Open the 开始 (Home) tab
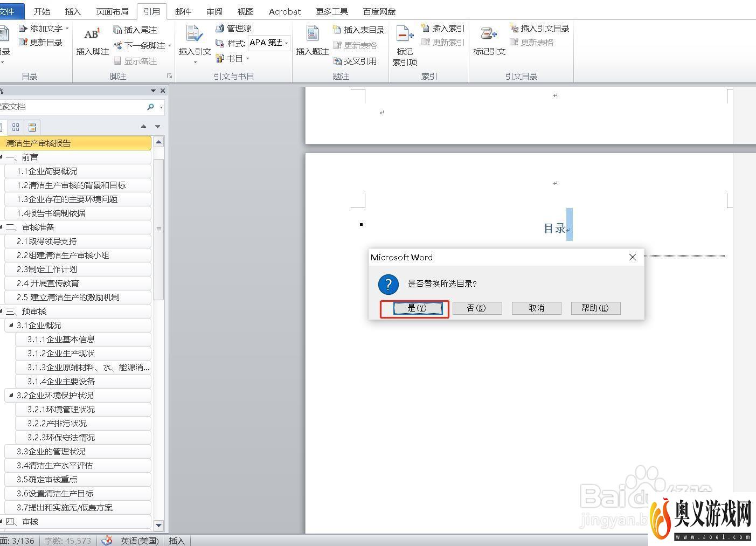The width and height of the screenshot is (756, 546). click(41, 11)
